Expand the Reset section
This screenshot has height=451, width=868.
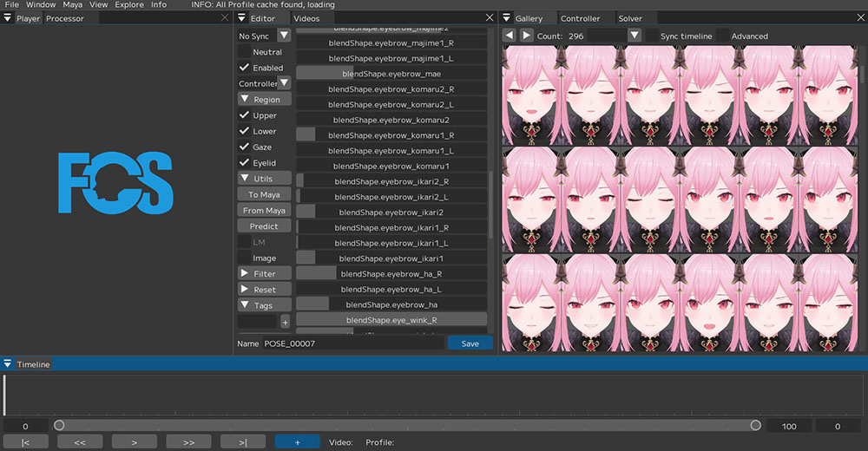click(265, 290)
